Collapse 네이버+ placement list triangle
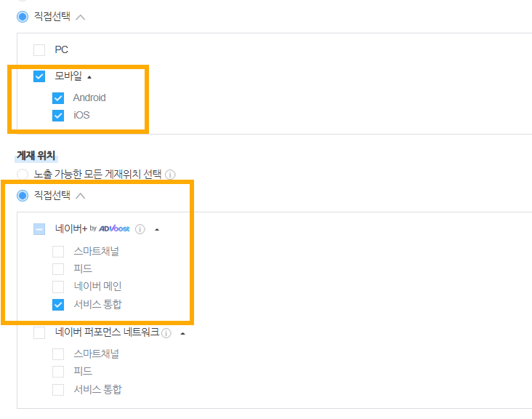This screenshot has height=419, width=532. [x=157, y=230]
